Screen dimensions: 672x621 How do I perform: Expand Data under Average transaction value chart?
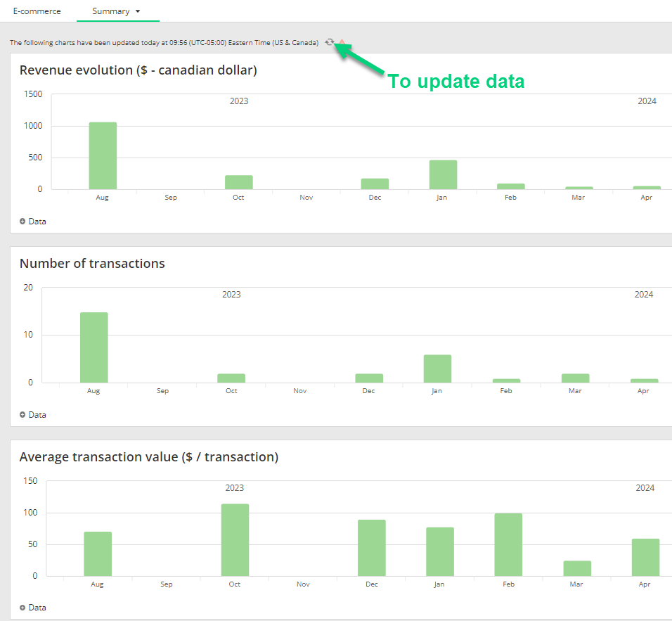[x=33, y=607]
